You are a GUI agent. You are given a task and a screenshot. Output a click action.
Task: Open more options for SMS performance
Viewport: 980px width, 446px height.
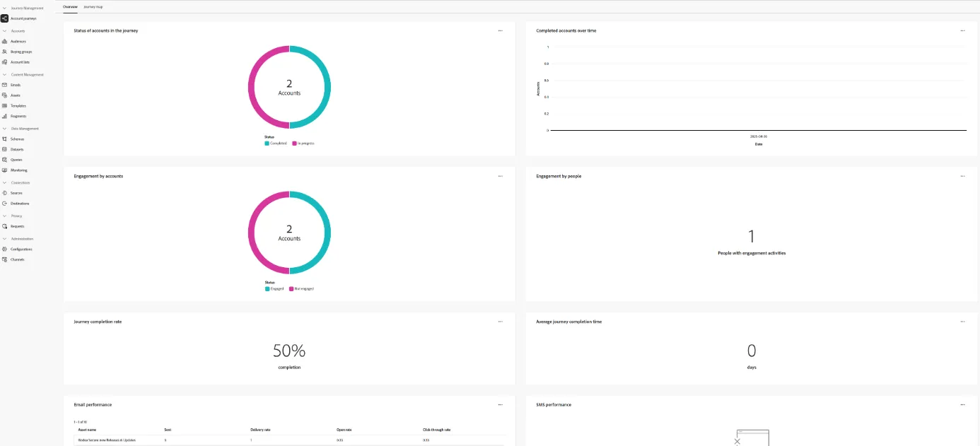[x=962, y=405]
